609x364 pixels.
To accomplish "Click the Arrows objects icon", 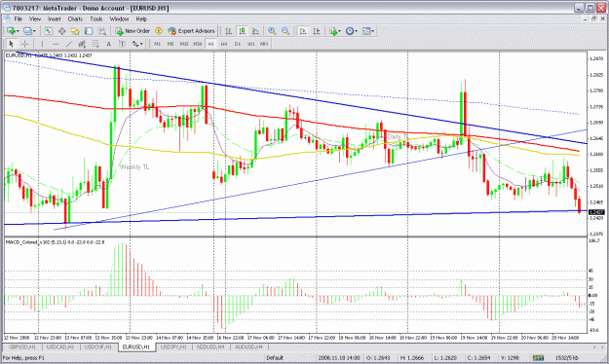I will tap(135, 44).
